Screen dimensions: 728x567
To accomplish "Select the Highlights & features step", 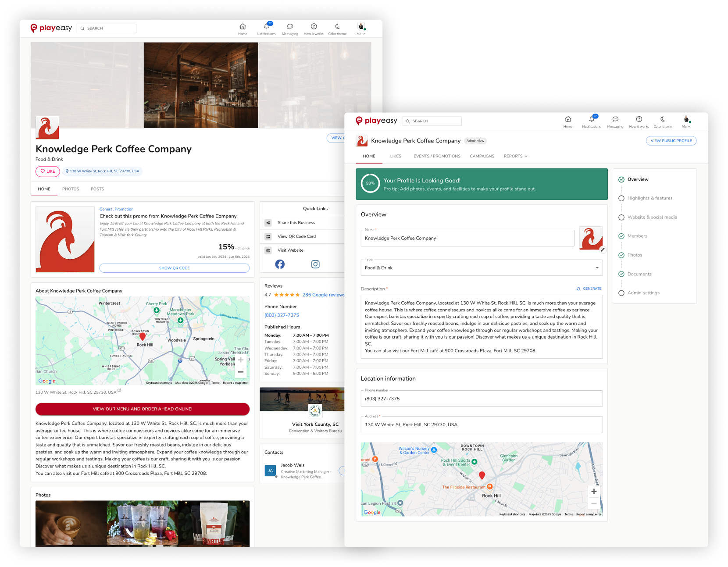I will pos(649,198).
